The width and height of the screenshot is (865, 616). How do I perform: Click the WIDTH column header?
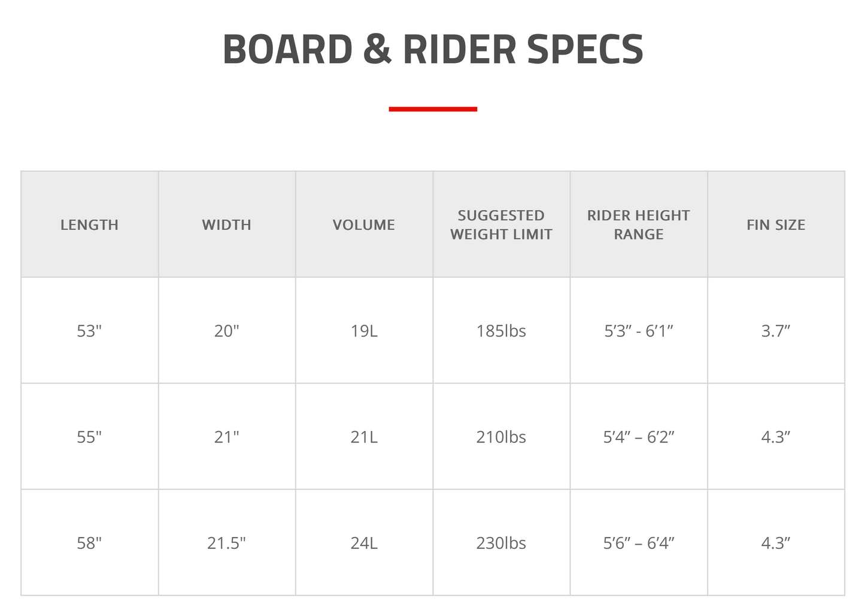pos(226,225)
